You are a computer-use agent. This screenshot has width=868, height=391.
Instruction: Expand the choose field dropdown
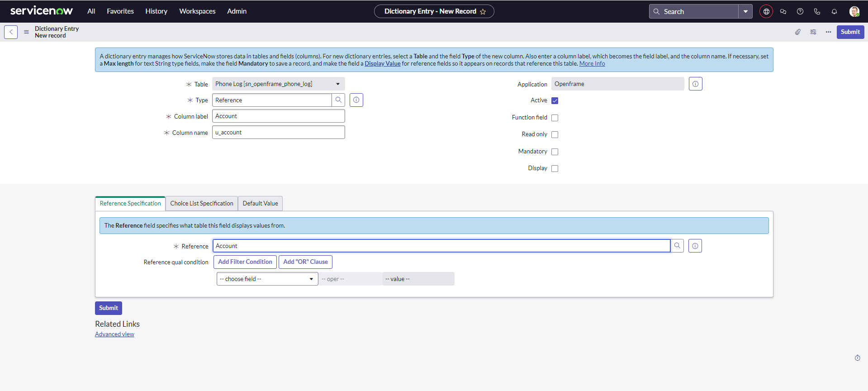coord(267,279)
